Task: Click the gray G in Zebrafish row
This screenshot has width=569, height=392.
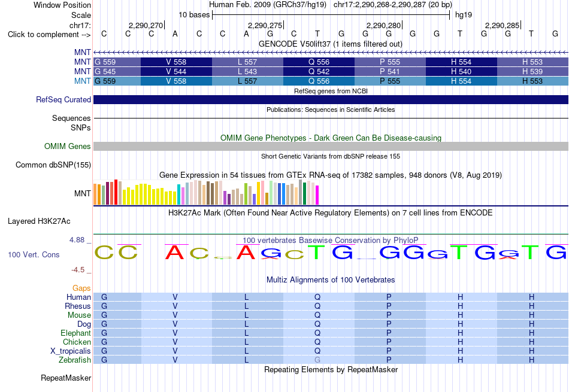Action: point(317,360)
